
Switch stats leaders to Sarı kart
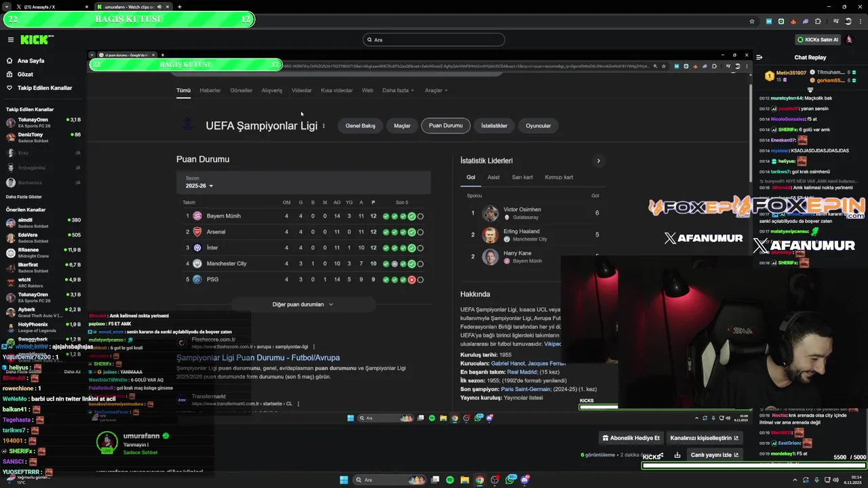coord(522,178)
